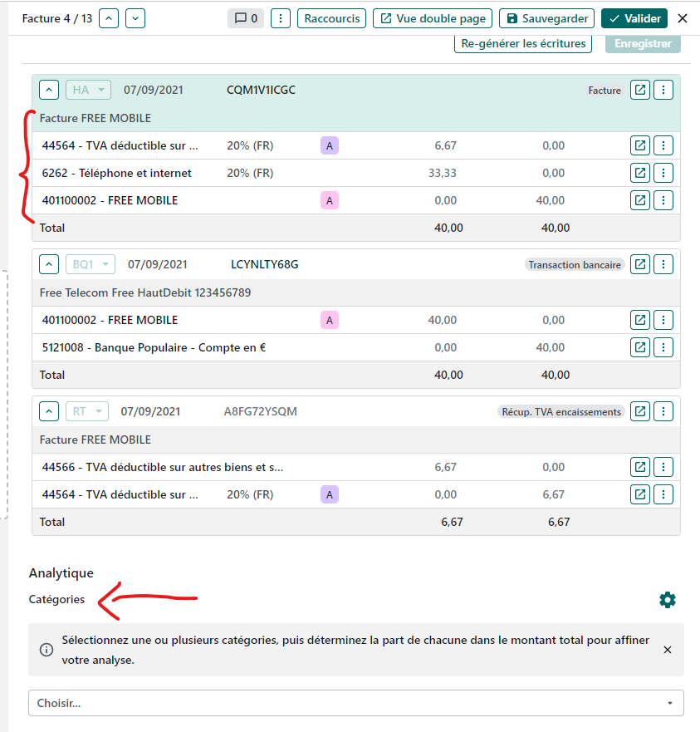
Task: Click the Raccourcis button
Action: (331, 18)
